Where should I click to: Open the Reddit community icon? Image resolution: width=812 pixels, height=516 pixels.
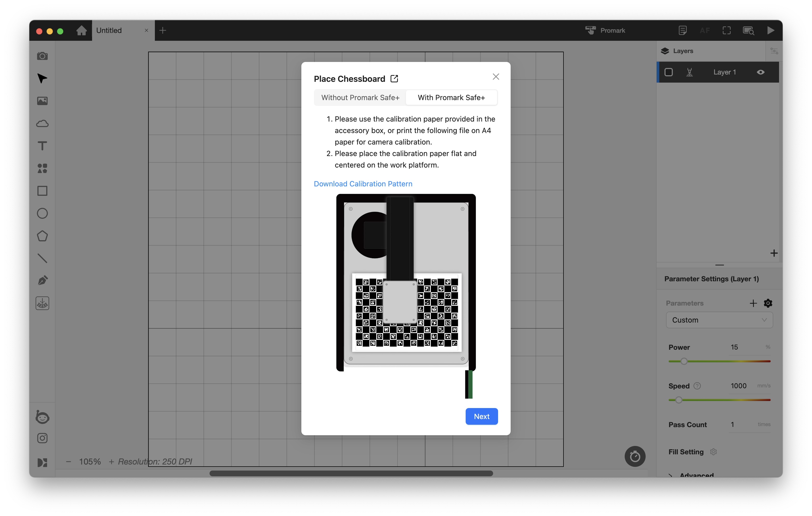42,417
